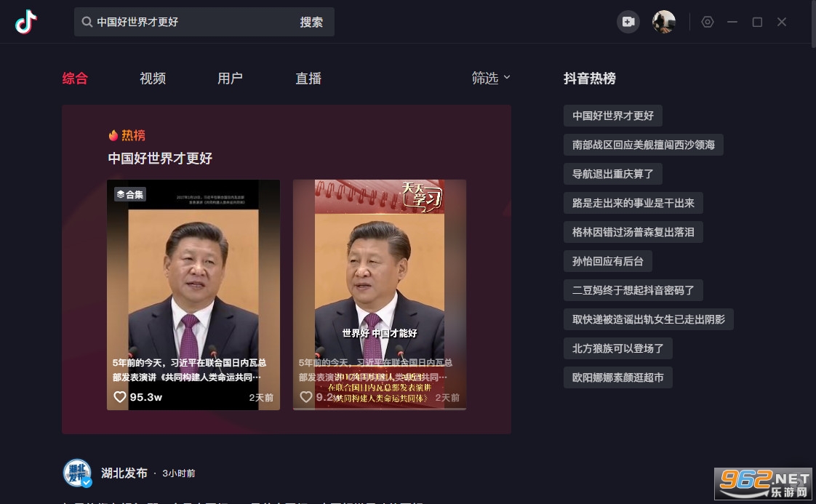
Task: Open hot topic 北方狼族可以登场了
Action: point(617,348)
